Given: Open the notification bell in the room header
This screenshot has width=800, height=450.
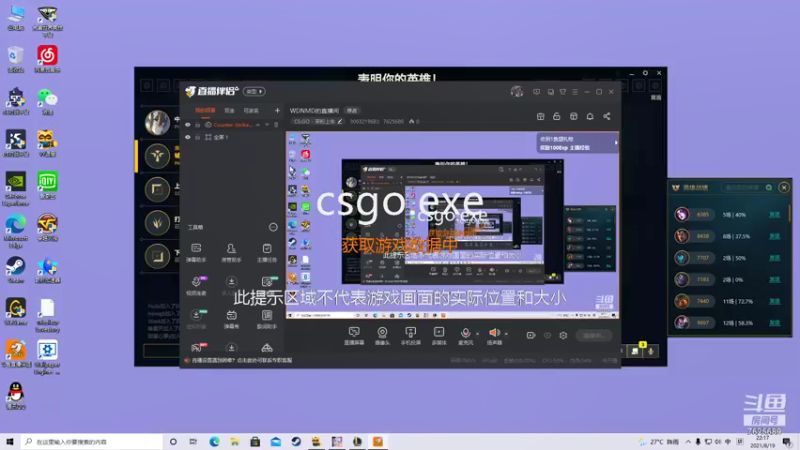Looking at the screenshot, I should pos(590,116).
